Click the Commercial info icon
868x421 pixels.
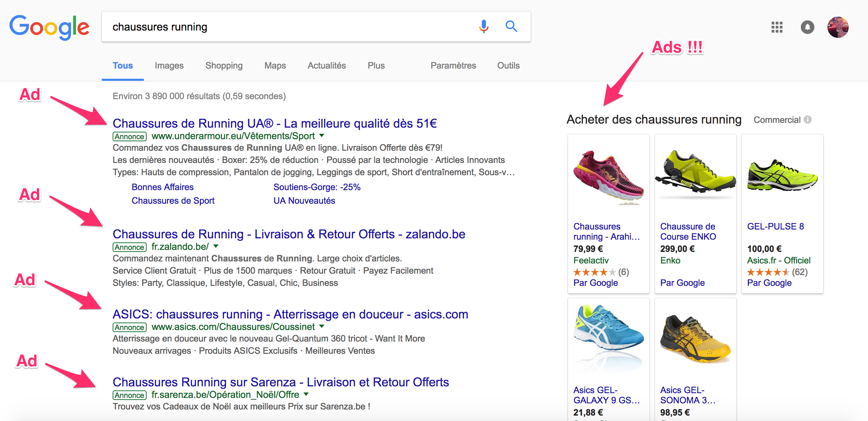808,120
